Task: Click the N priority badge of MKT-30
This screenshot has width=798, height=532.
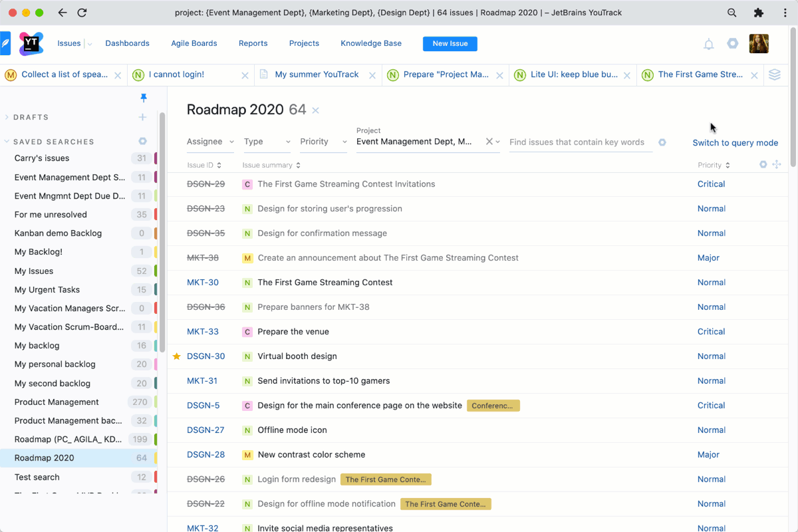Action: point(247,283)
